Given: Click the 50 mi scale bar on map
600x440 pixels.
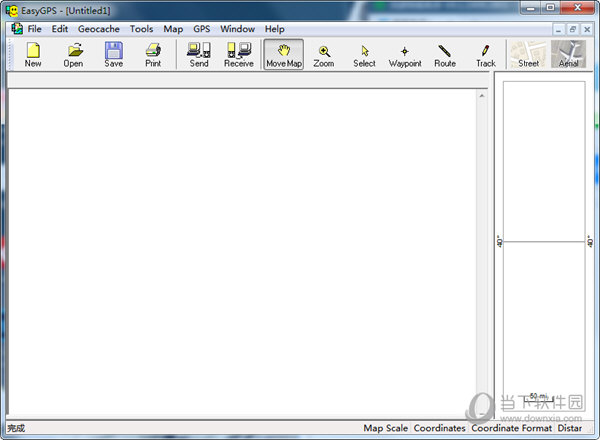Looking at the screenshot, I should click(x=539, y=399).
